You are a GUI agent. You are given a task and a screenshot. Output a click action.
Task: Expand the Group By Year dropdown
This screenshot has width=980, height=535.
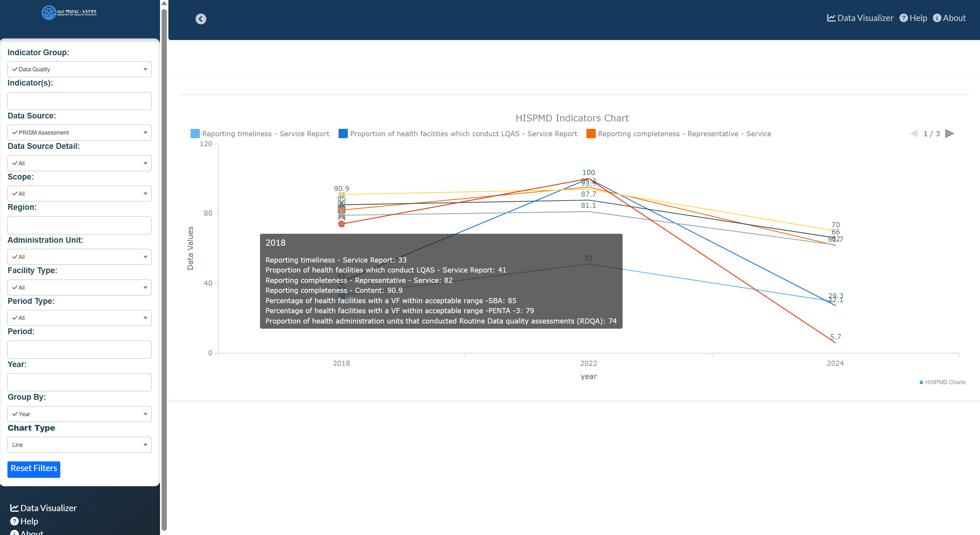point(79,414)
